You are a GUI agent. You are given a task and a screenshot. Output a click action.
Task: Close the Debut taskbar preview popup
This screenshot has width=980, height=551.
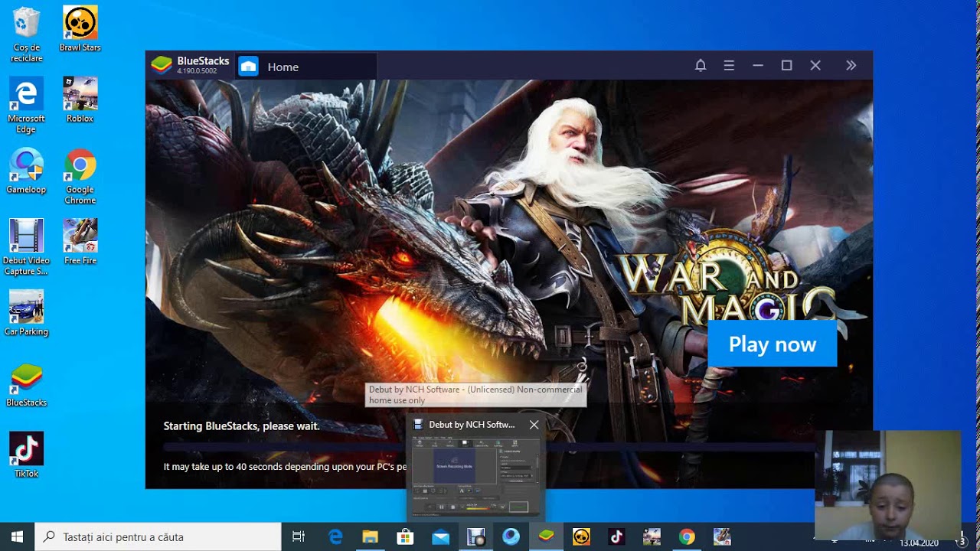click(x=534, y=425)
